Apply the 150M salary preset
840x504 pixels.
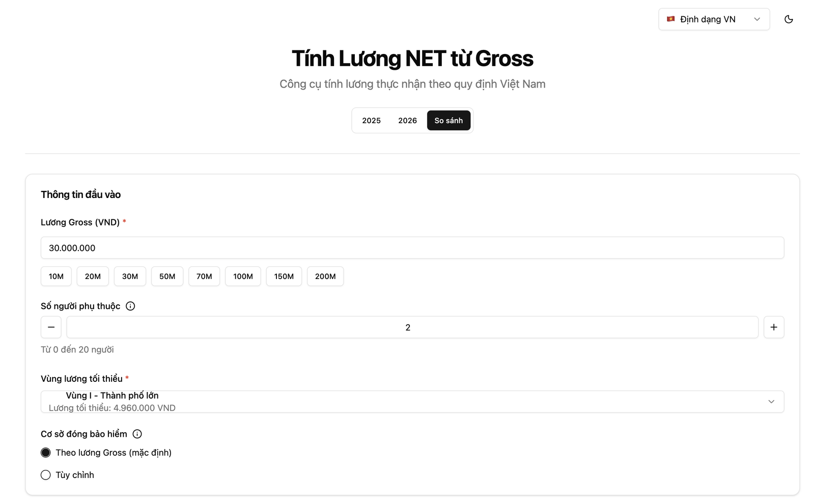click(x=284, y=276)
